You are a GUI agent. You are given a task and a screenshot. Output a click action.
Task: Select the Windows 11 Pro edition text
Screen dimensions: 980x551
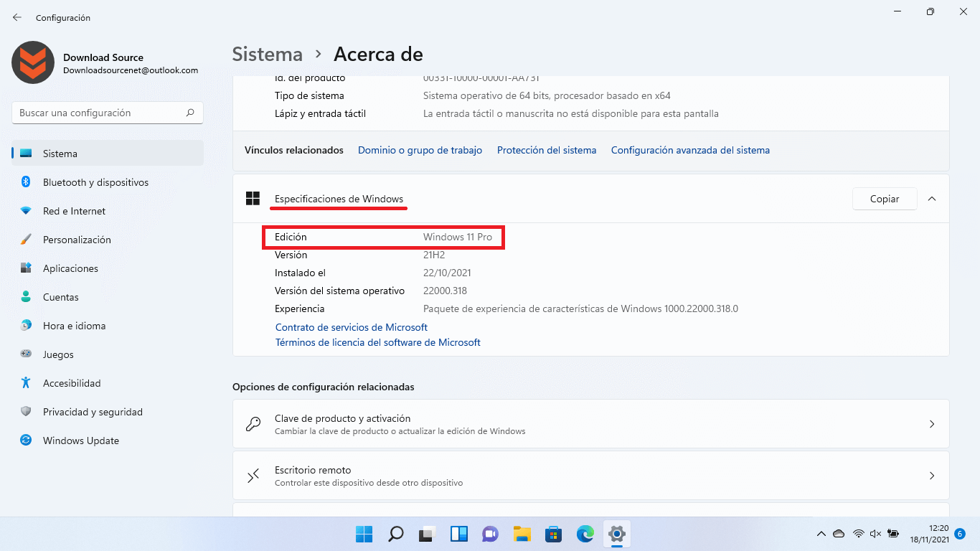coord(458,237)
